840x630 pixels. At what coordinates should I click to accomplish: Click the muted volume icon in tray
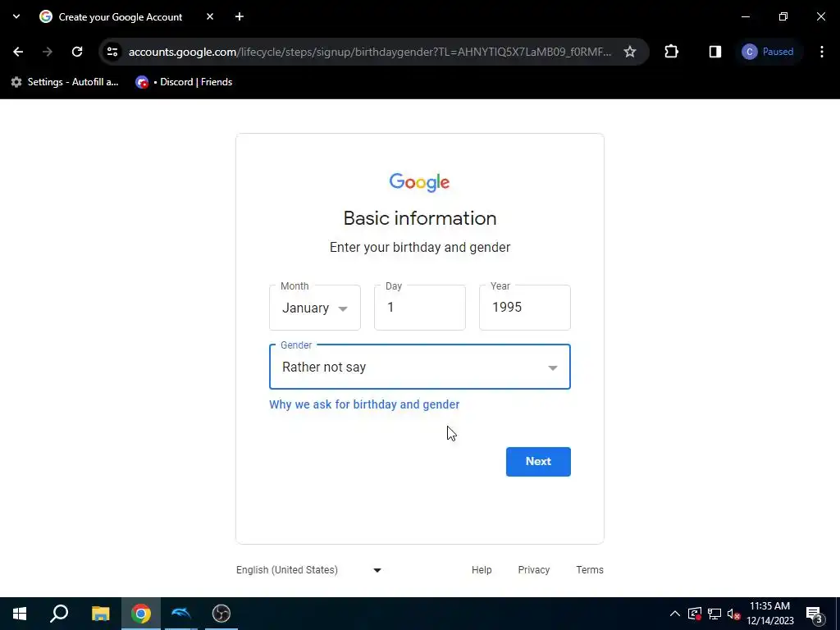[734, 614]
